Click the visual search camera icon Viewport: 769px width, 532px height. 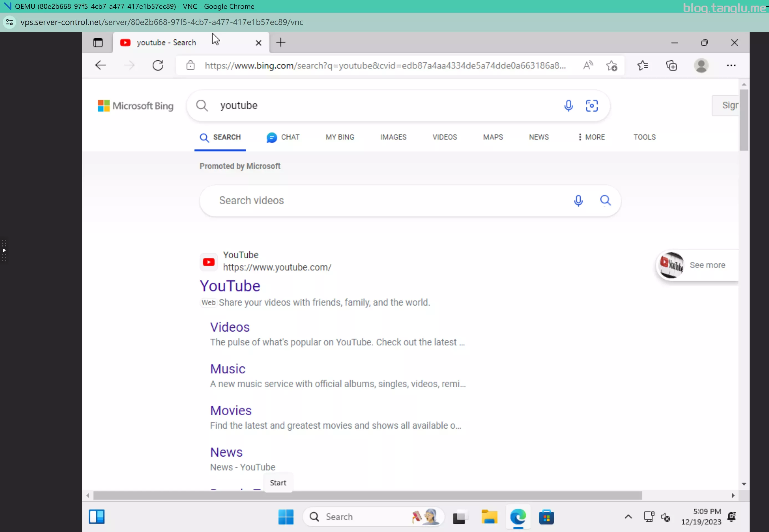[x=592, y=106]
